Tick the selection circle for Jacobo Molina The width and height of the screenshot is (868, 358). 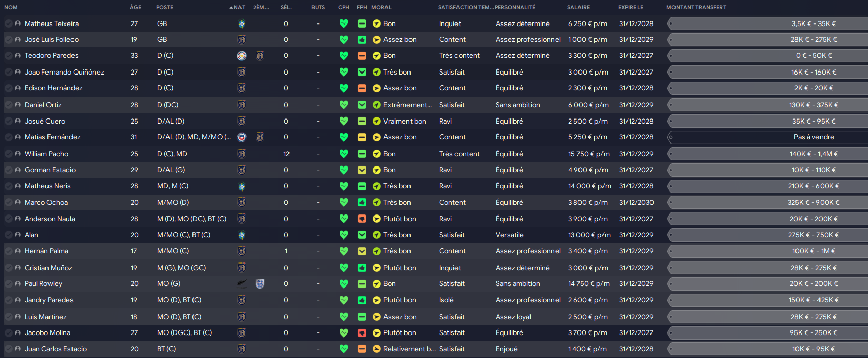click(x=9, y=332)
